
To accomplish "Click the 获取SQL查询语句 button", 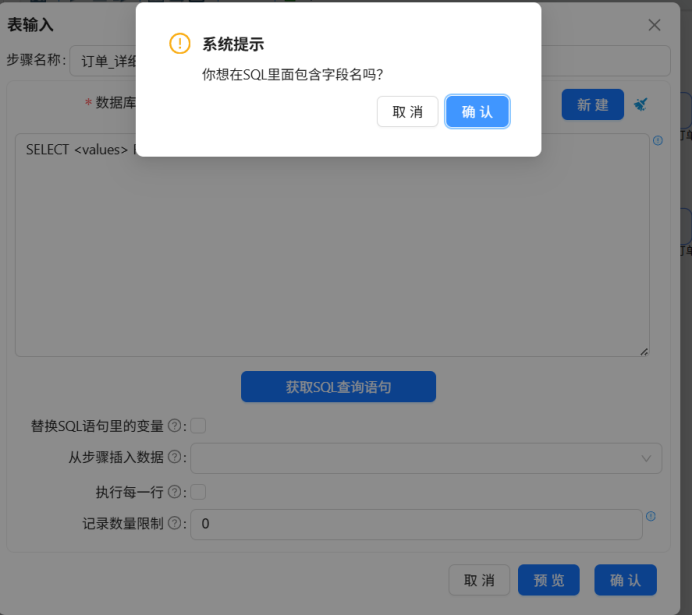I will point(338,387).
